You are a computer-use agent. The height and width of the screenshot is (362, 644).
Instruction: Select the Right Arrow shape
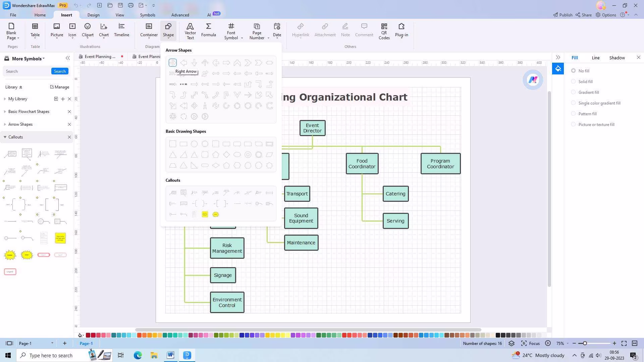[172, 63]
